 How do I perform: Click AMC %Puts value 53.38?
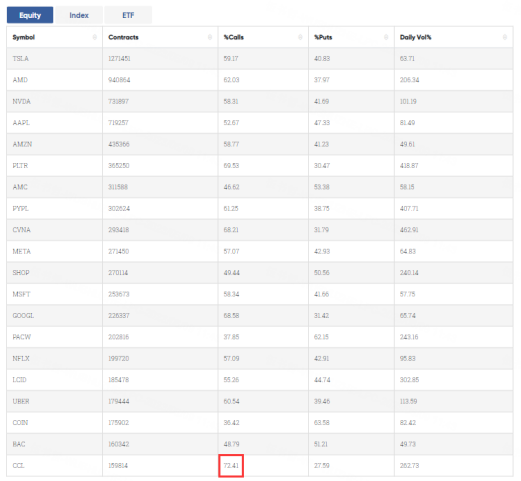click(322, 187)
